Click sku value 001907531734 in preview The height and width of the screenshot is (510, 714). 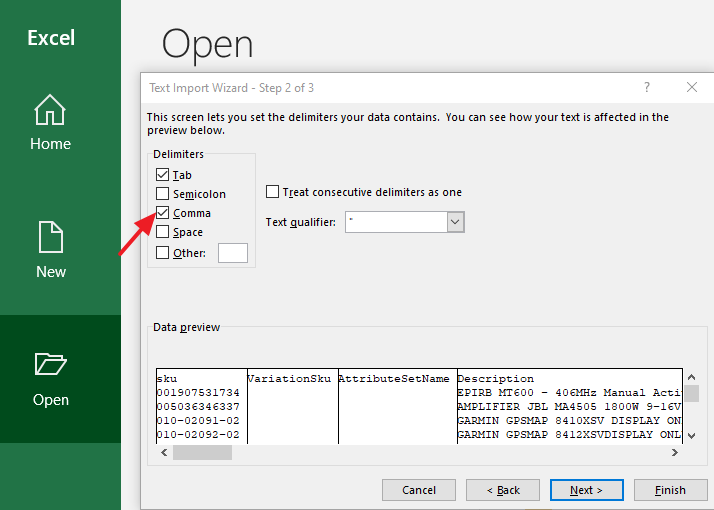(x=198, y=393)
